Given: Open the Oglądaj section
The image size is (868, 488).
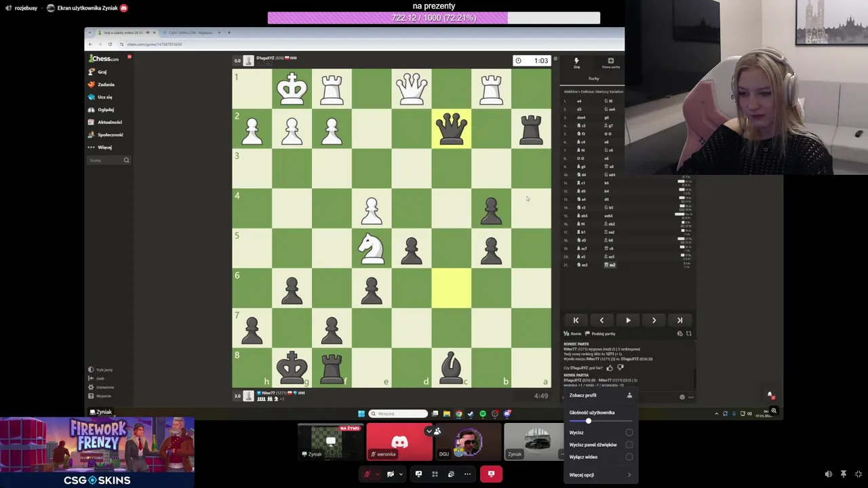Looking at the screenshot, I should pos(101,110).
